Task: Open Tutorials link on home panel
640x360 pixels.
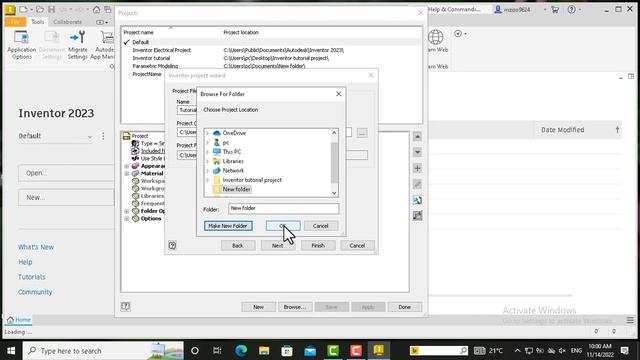Action: (x=32, y=277)
